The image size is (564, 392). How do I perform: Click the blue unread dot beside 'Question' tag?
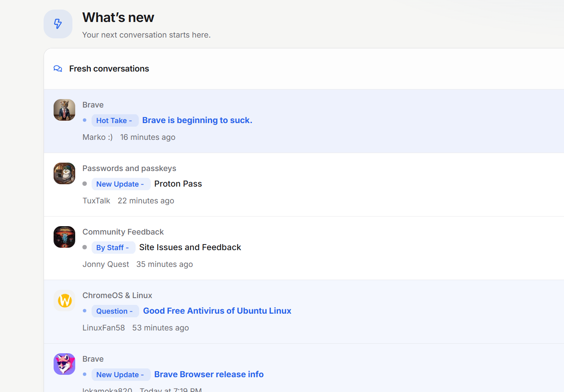[x=84, y=310]
